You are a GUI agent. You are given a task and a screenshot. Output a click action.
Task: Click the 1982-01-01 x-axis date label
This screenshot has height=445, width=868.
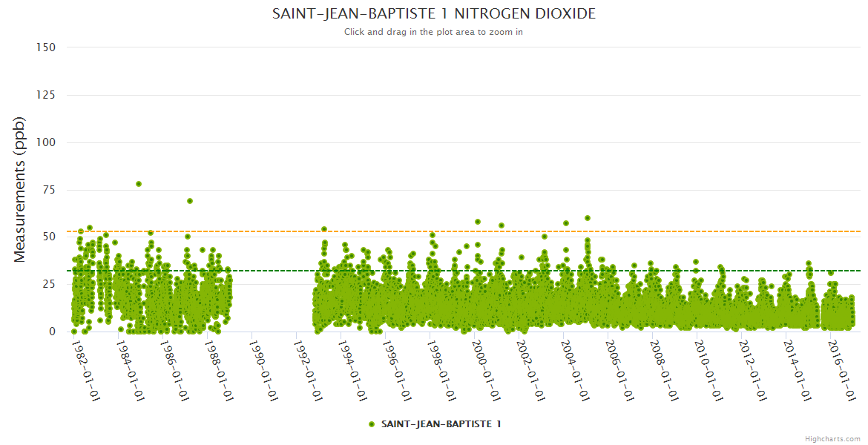(85, 370)
